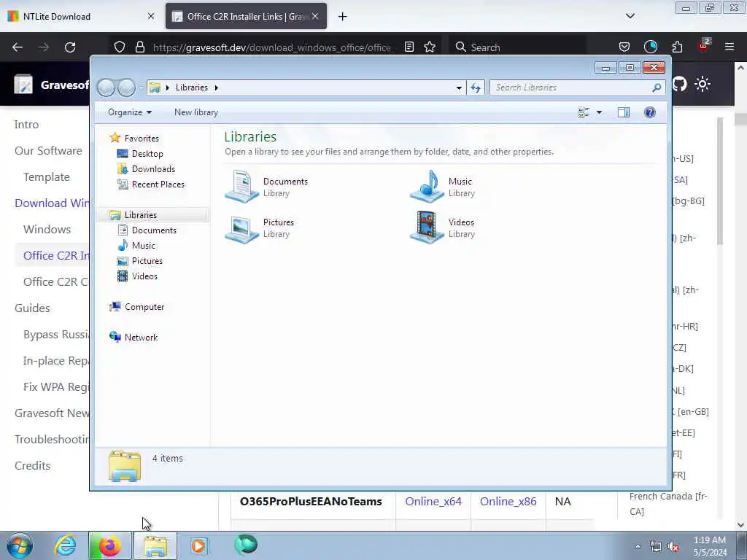Click the magnifier icon in Search Libraries

[657, 87]
